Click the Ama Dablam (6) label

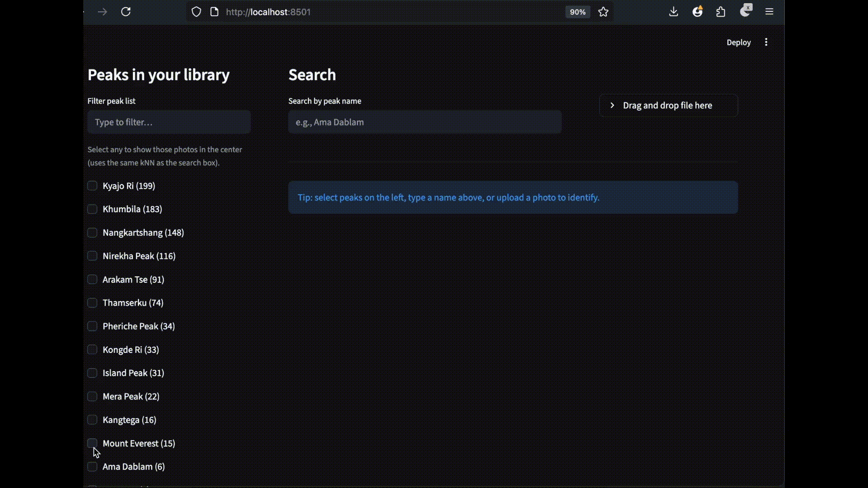(x=133, y=467)
